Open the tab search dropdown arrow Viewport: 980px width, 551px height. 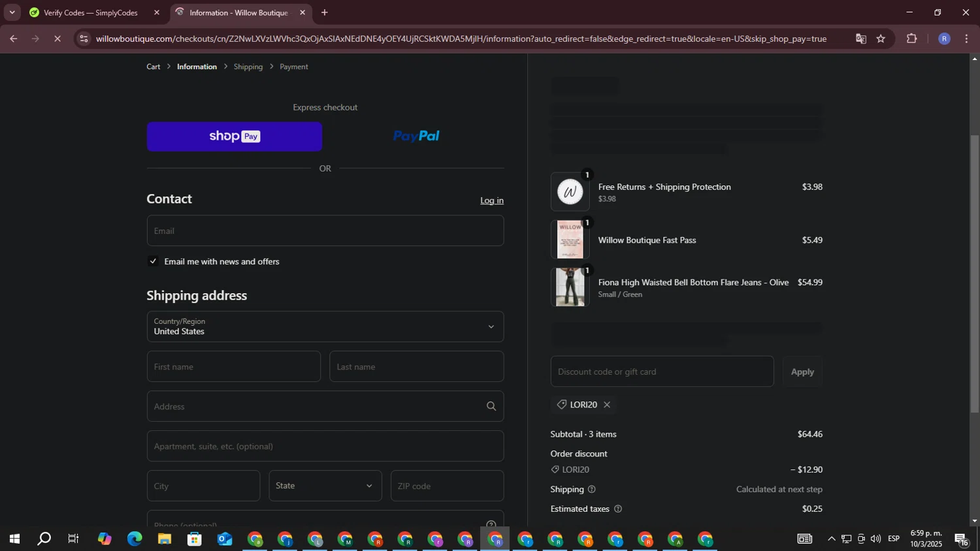click(x=12, y=12)
